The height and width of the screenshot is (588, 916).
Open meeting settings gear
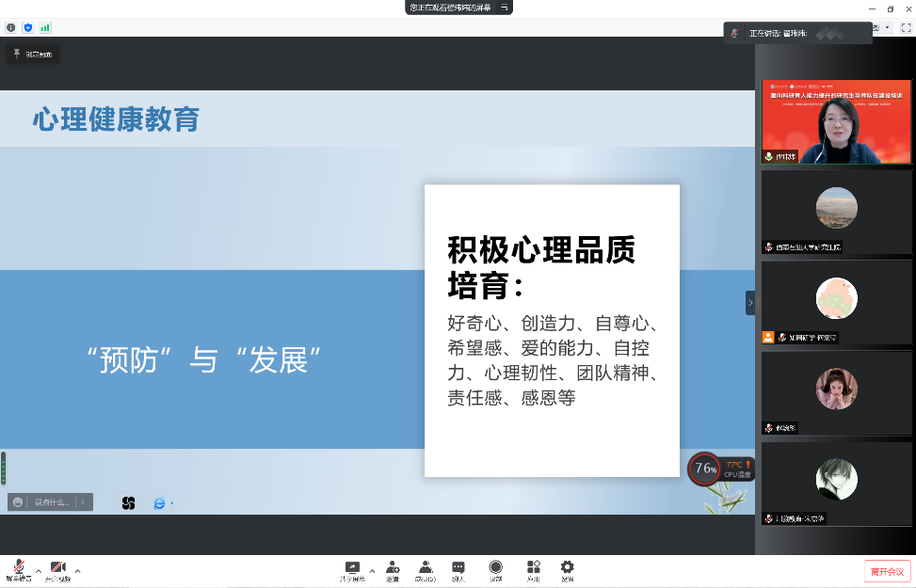point(567,567)
